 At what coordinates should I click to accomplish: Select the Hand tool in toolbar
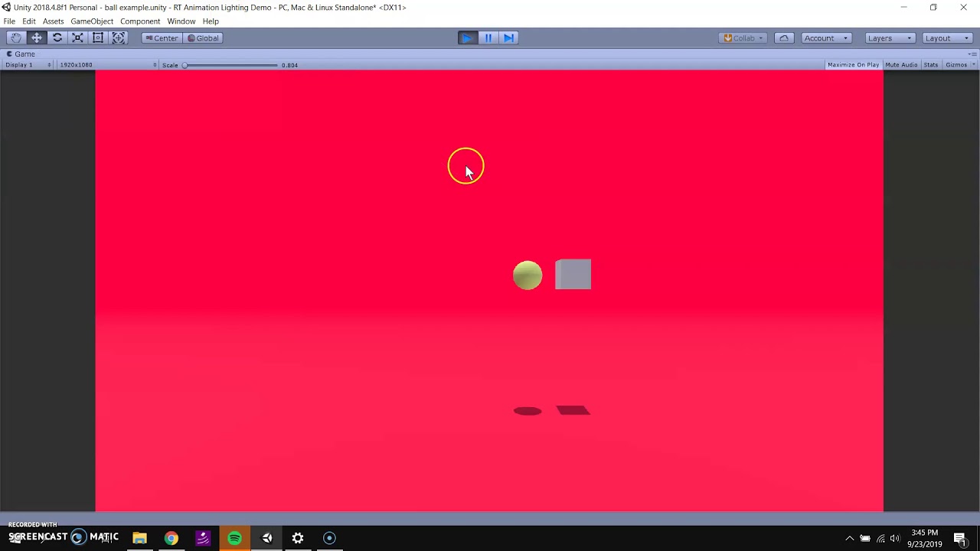15,37
